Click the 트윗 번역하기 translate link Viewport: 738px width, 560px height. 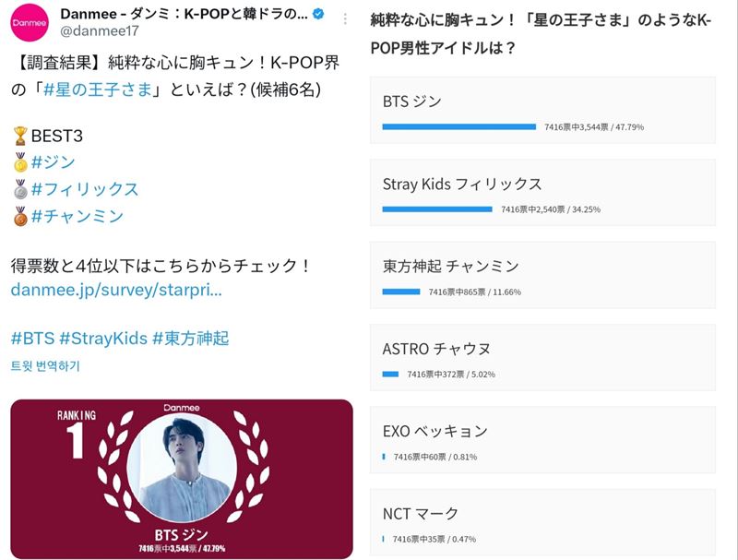click(45, 365)
